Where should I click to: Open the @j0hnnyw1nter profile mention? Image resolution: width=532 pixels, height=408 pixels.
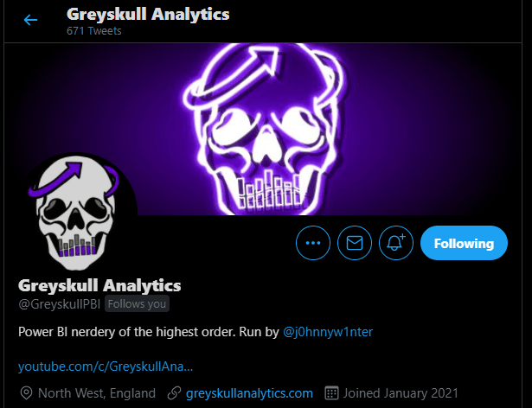tap(328, 332)
